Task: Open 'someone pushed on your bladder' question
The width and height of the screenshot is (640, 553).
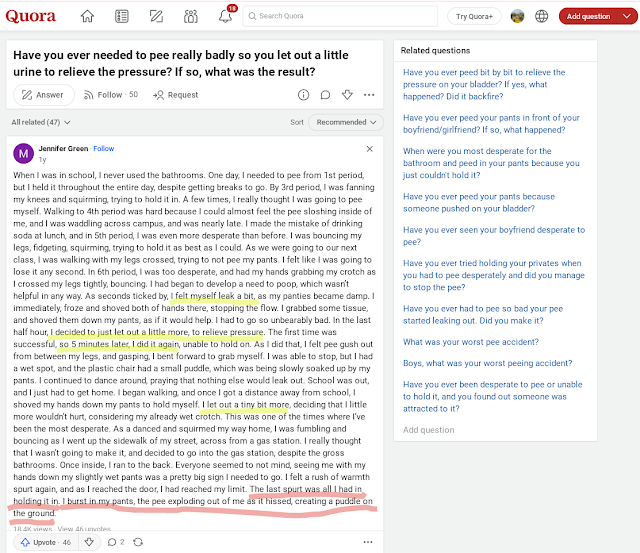Action: [479, 203]
